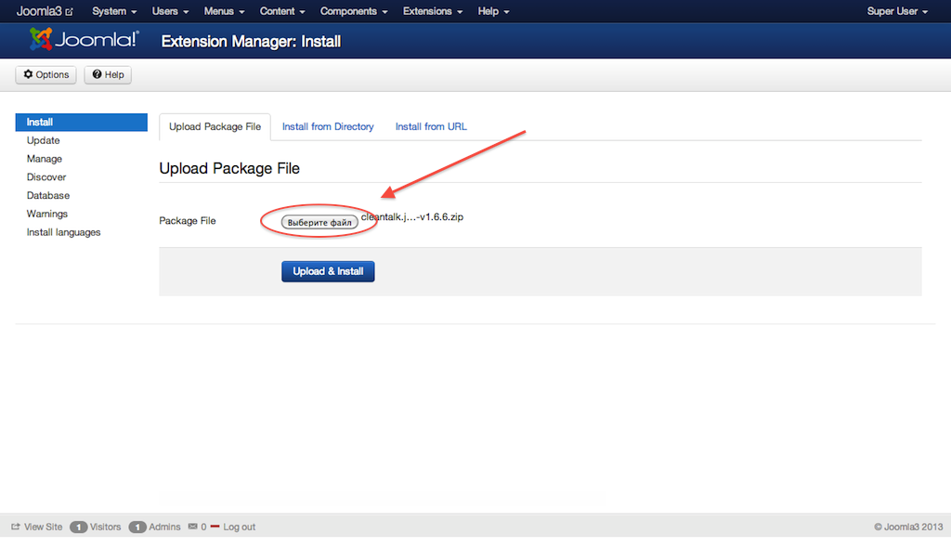This screenshot has width=951, height=560.
Task: Click the messages envelope icon in footer
Action: pyautogui.click(x=193, y=527)
